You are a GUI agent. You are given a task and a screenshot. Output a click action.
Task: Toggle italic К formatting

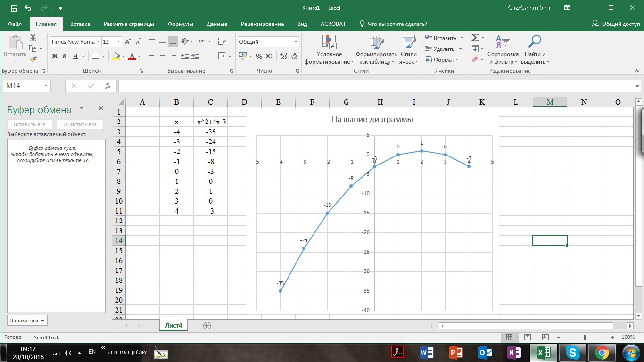[65, 56]
